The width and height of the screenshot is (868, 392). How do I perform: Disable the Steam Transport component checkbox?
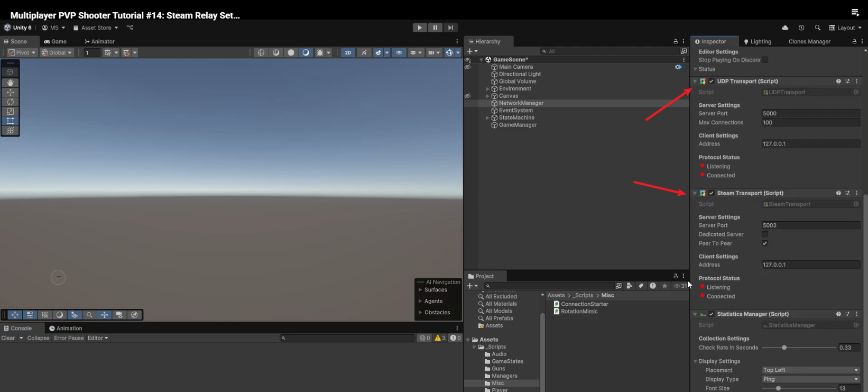click(712, 193)
